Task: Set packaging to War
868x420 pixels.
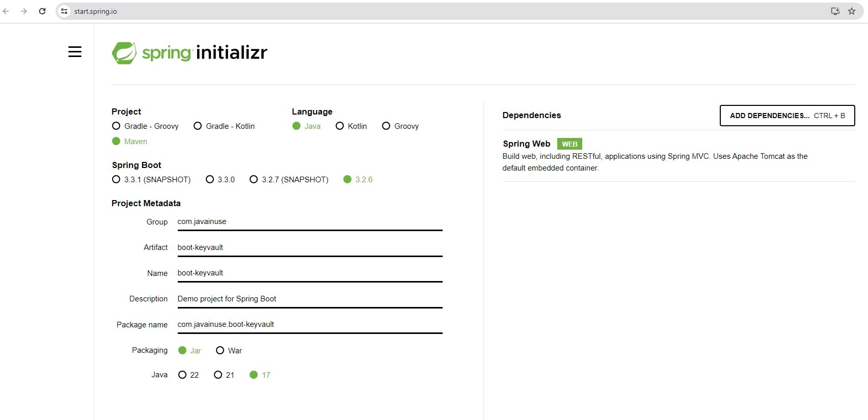Action: 229,350
